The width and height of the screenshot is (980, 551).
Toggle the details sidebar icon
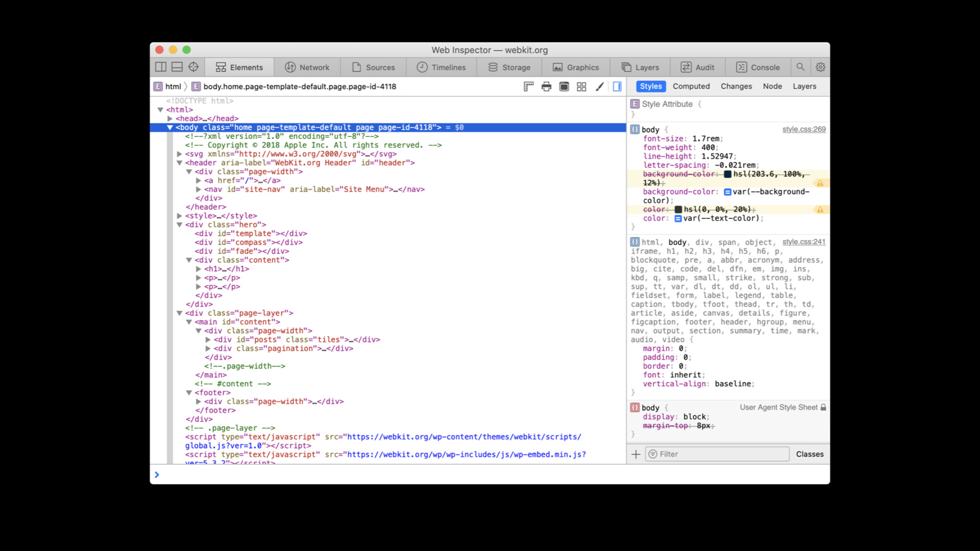[x=617, y=87]
